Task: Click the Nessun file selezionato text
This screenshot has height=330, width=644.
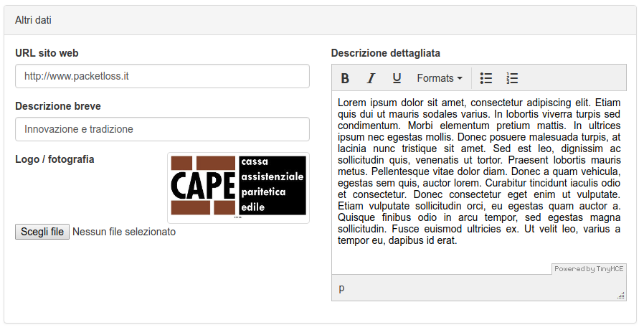Action: [x=124, y=232]
